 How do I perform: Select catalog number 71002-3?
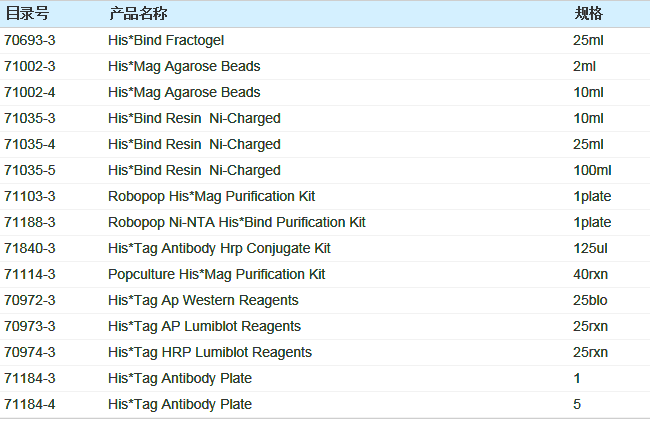(30, 67)
